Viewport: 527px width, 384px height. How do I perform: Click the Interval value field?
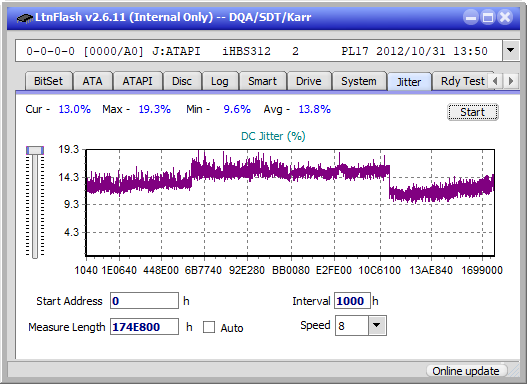click(352, 301)
